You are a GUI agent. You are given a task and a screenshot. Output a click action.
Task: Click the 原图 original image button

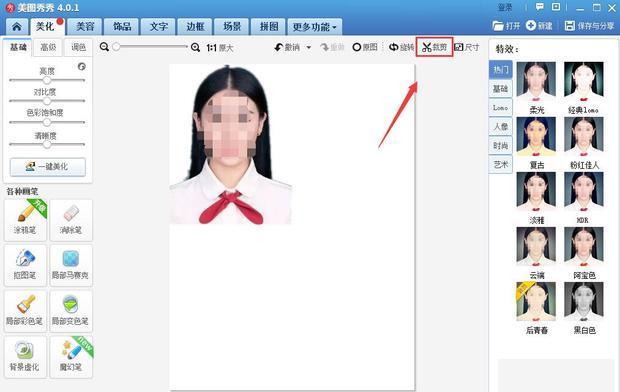(x=365, y=47)
